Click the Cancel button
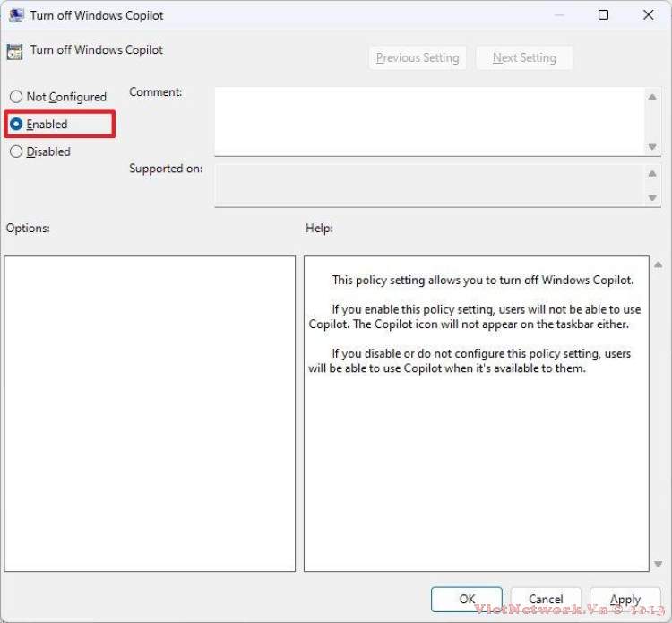672x623 pixels. [x=546, y=599]
